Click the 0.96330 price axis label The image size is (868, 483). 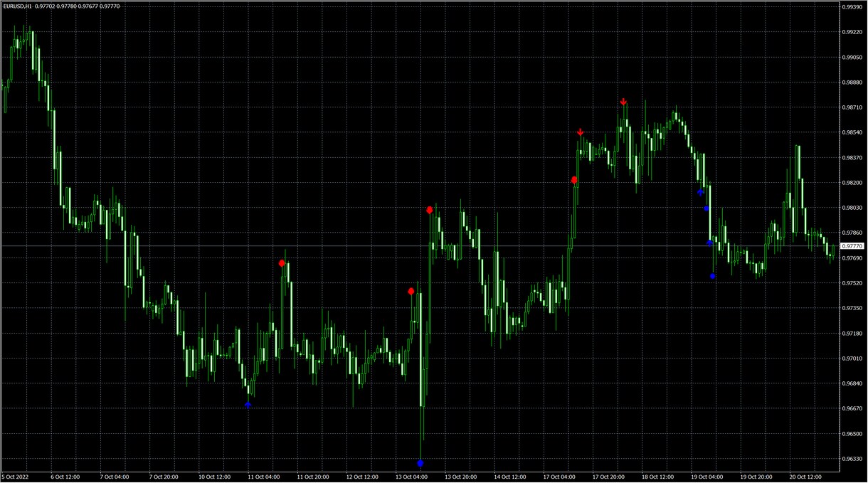click(x=852, y=459)
